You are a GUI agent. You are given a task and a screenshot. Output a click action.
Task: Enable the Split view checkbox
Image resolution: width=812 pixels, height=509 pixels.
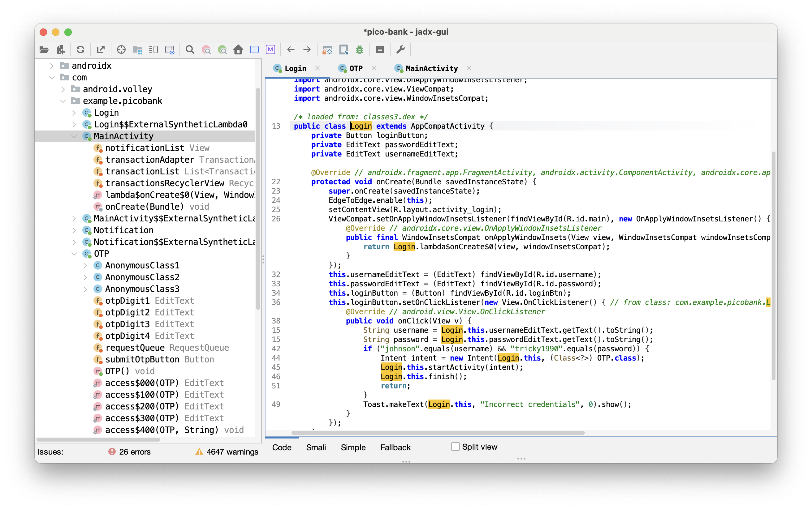[x=455, y=447]
